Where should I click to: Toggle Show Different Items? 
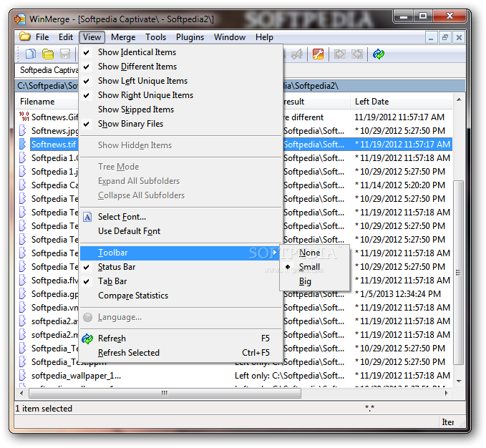coord(181,67)
